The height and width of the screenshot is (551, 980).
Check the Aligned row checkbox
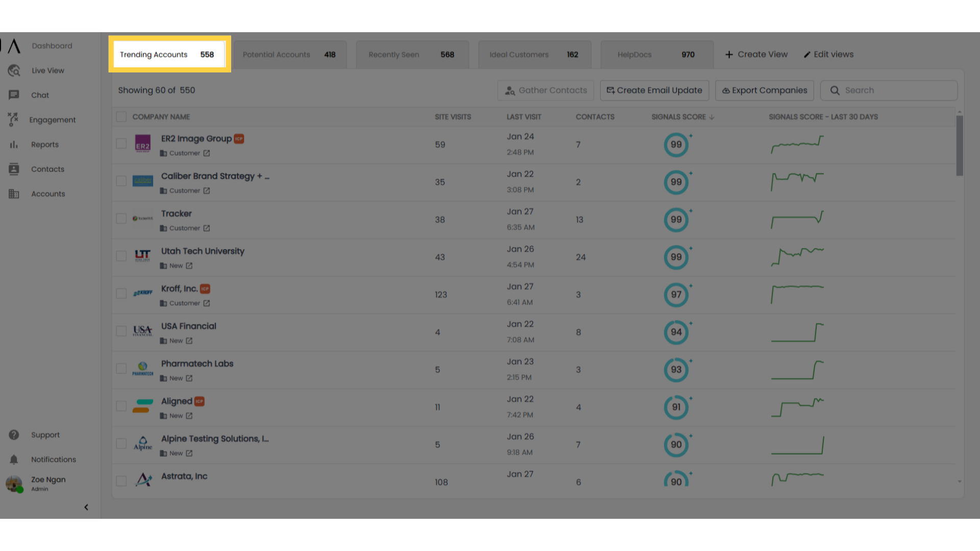[121, 406]
